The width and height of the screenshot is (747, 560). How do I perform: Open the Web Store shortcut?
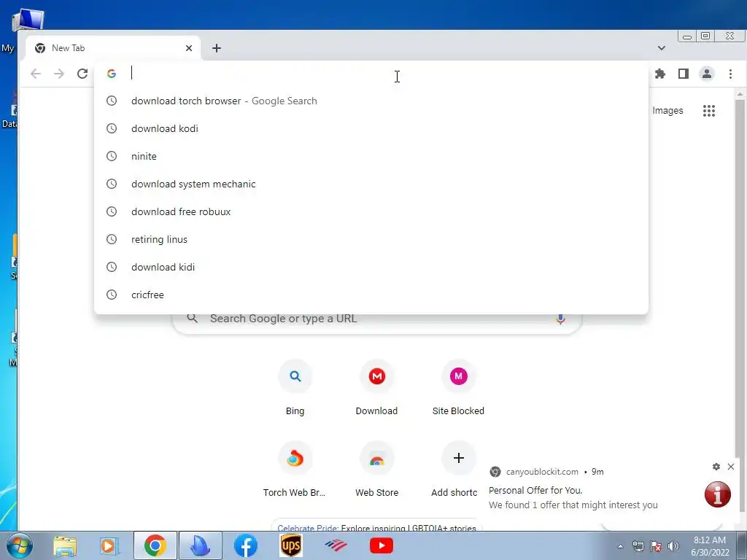(376, 470)
